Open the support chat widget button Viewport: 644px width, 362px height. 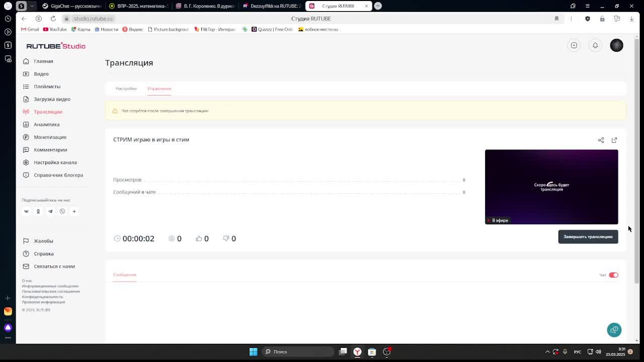614,330
